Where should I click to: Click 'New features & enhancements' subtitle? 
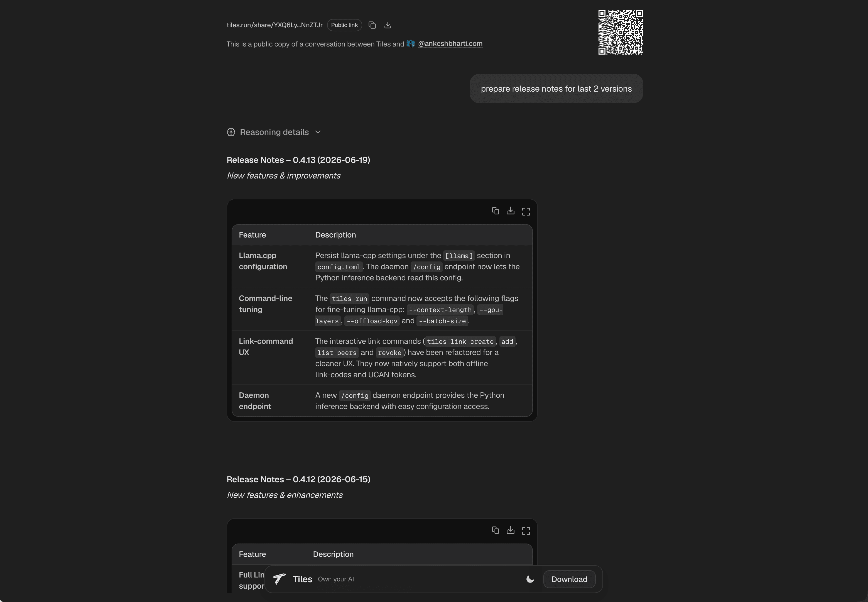click(285, 495)
